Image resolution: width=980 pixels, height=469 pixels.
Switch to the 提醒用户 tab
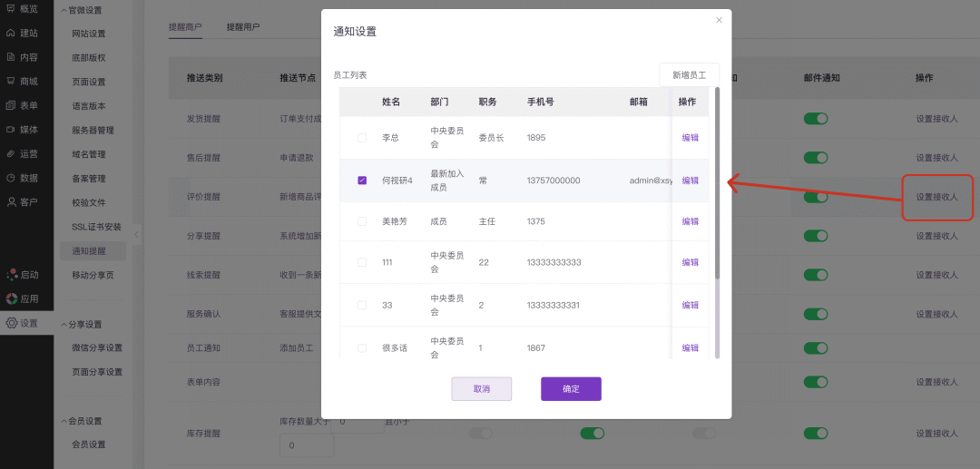click(x=243, y=27)
